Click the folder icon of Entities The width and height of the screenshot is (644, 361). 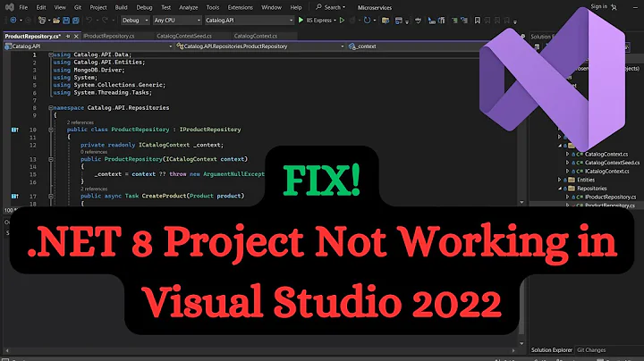click(572, 180)
